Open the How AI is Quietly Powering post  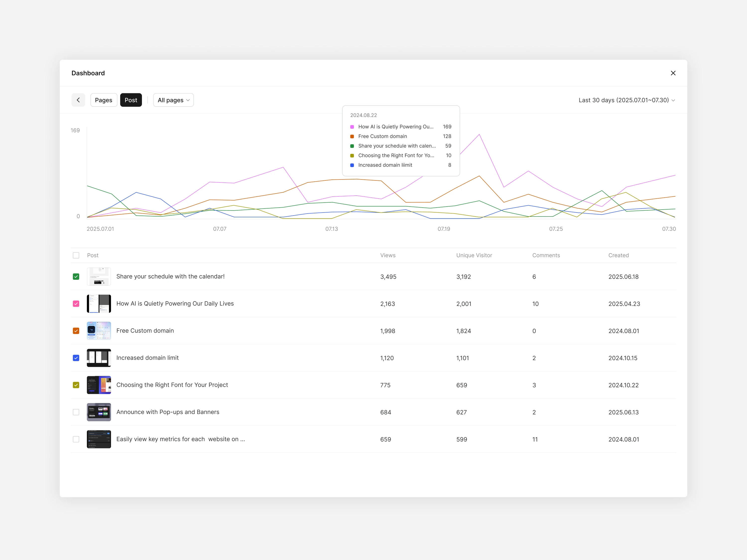click(175, 303)
